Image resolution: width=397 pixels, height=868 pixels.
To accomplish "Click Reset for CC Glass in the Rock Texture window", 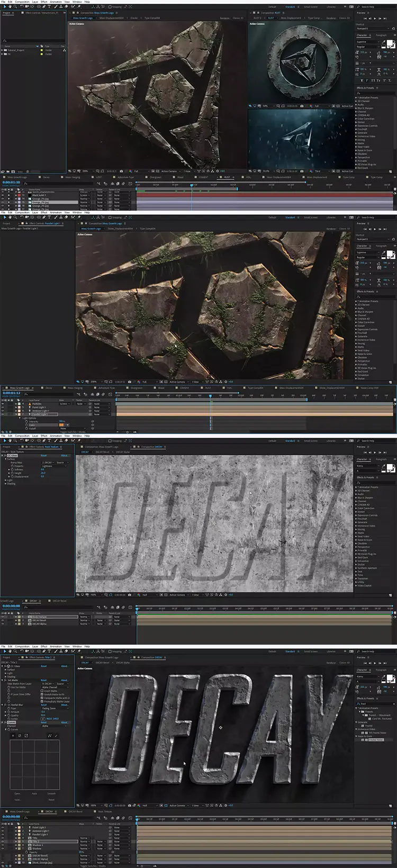I will (44, 456).
